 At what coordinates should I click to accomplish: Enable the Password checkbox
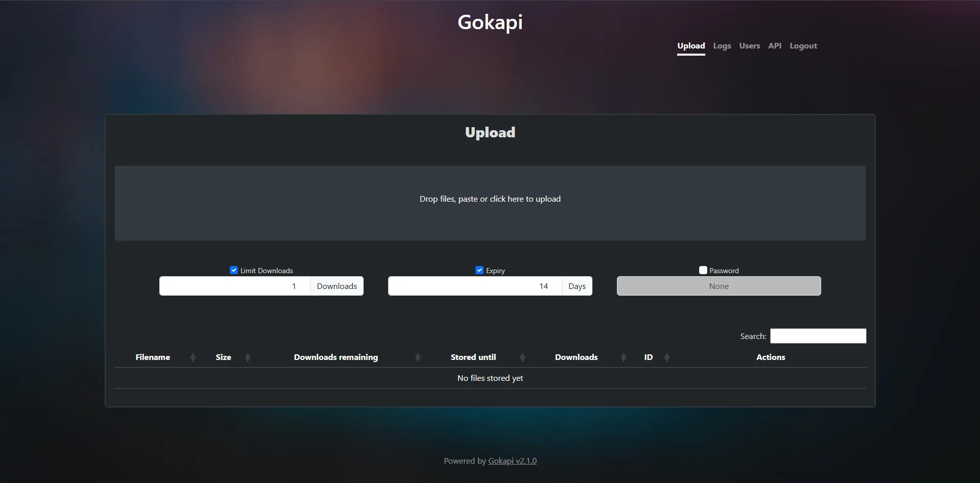[x=703, y=270]
